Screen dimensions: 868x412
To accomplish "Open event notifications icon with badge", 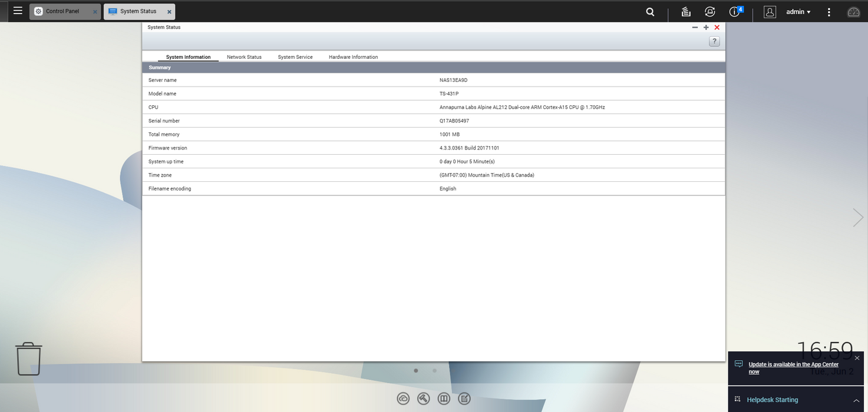I will [x=735, y=11].
